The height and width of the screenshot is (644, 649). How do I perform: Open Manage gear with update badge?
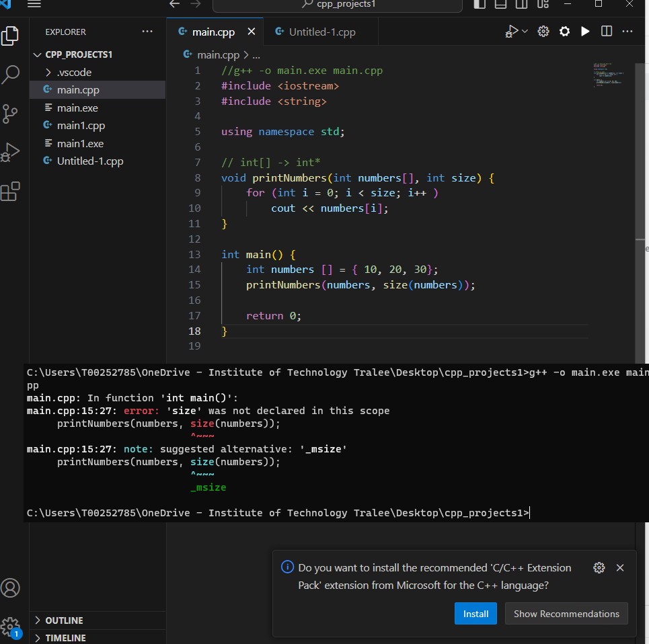[x=10, y=628]
